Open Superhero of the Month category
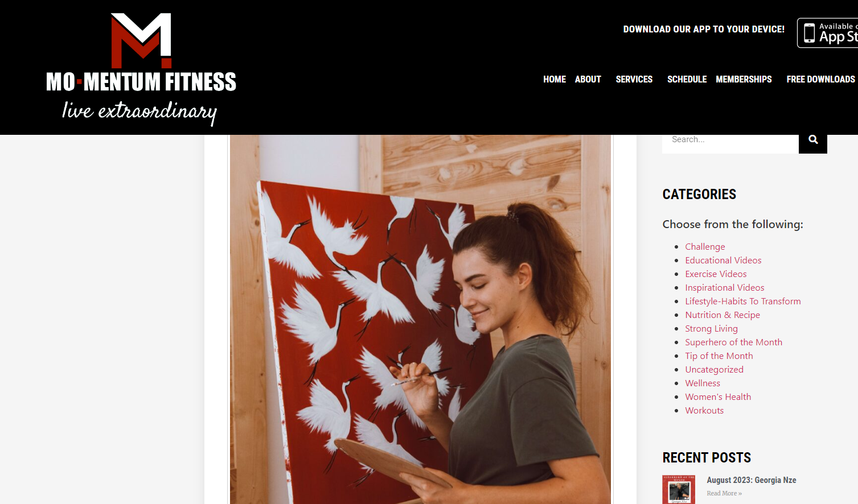 733,342
